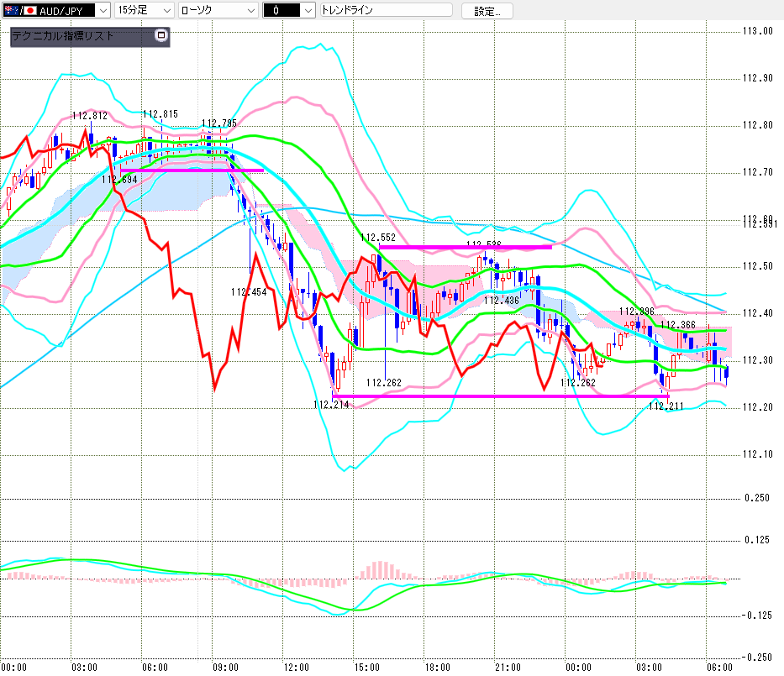Click the 0.125 oscillator scale label
784x676 pixels.
coord(757,540)
